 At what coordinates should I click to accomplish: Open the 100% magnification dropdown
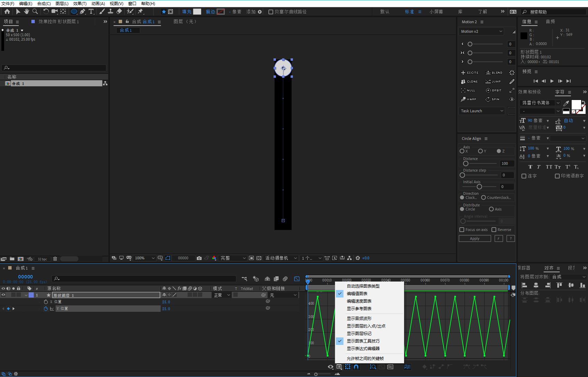(145, 258)
